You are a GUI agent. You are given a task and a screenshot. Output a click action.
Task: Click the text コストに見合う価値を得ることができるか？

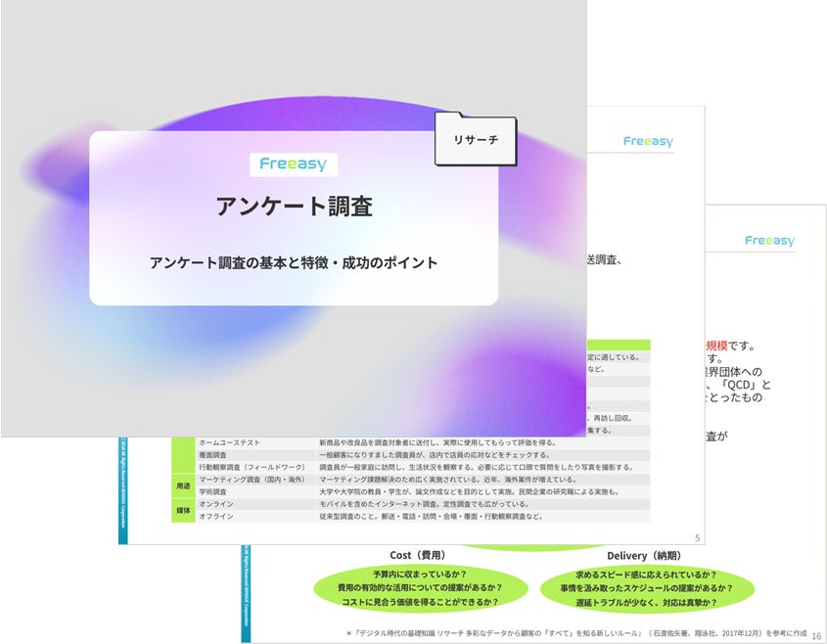420,602
